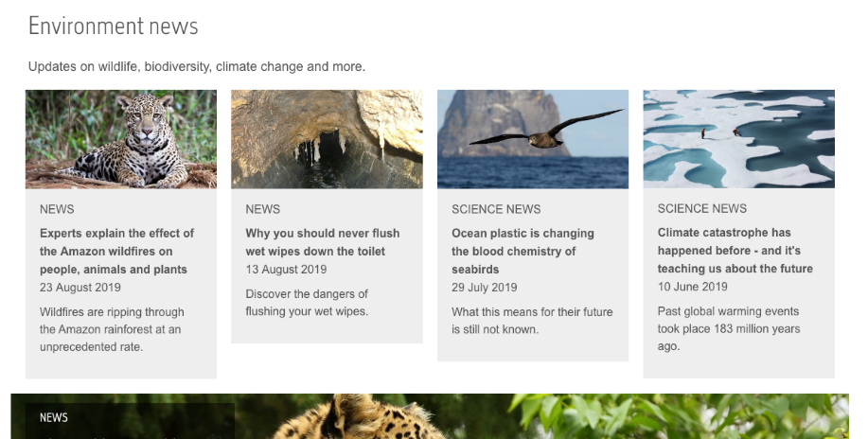Click the 10 June 2019 date
Viewport: 868px width, 439px height.
point(692,287)
